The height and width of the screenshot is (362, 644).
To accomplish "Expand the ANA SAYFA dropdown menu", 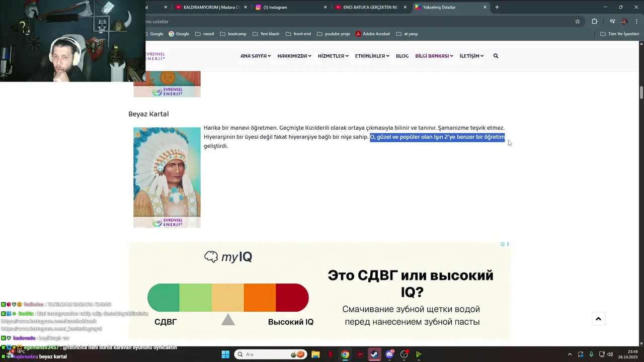I will pos(256,56).
